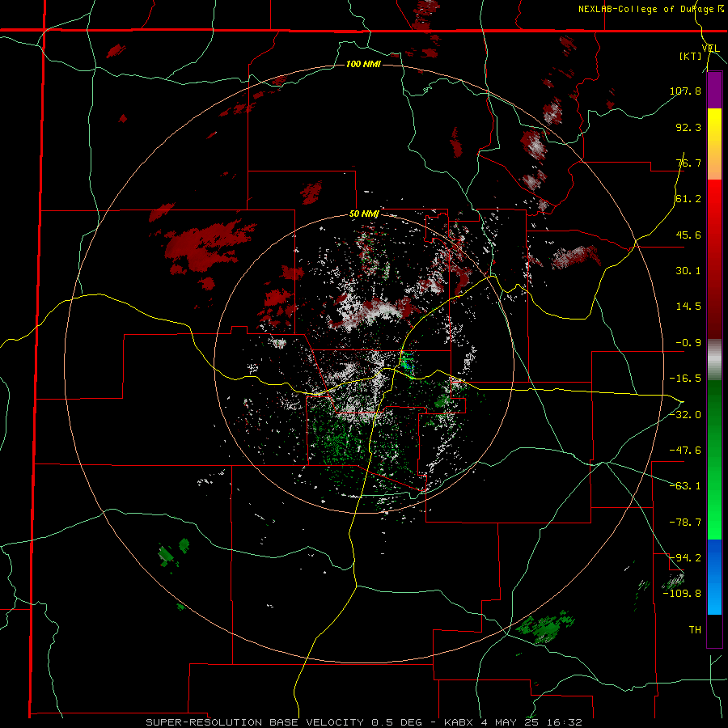The width and height of the screenshot is (728, 728).
Task: Click the 45.6 velocity scale value
Action: 688,235
